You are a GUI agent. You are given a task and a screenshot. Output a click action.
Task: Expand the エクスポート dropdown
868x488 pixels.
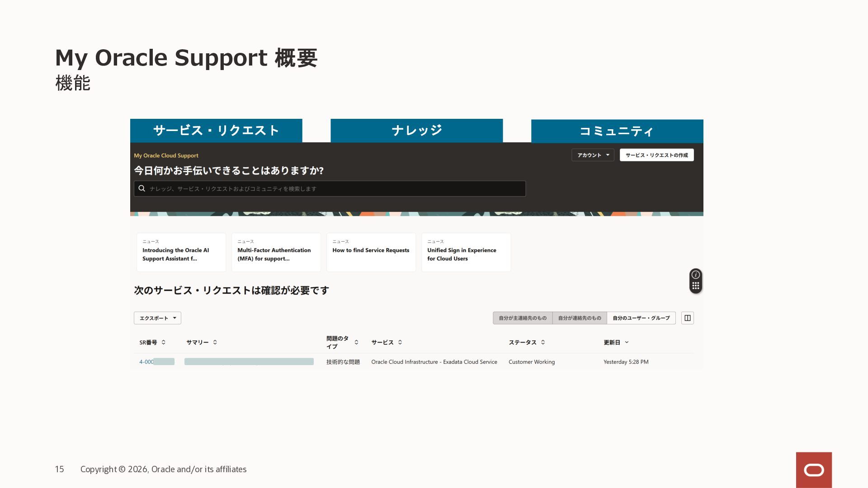tap(157, 318)
